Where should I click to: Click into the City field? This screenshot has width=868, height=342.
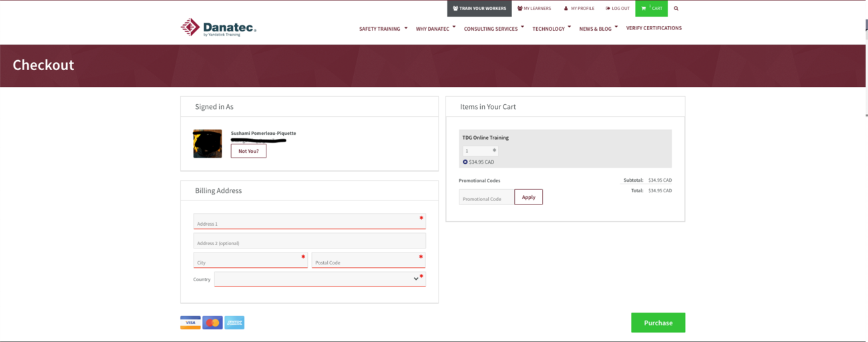pyautogui.click(x=250, y=260)
